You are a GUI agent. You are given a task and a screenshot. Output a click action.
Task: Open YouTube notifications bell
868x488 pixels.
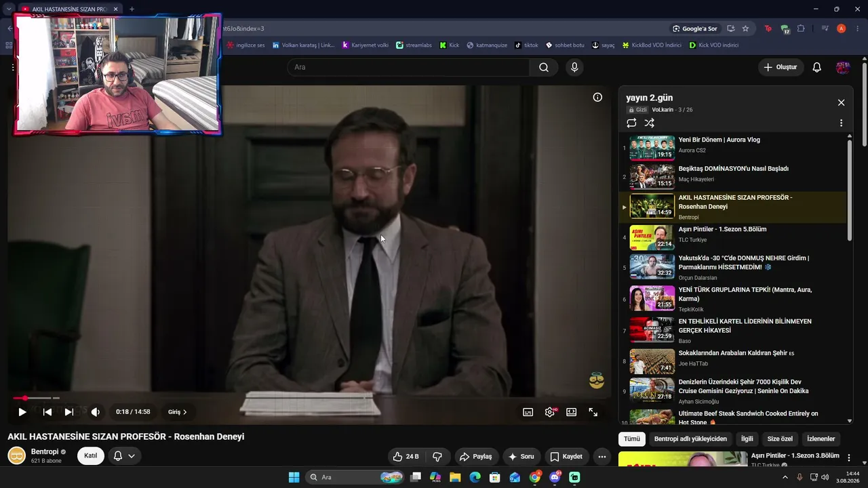click(x=817, y=67)
